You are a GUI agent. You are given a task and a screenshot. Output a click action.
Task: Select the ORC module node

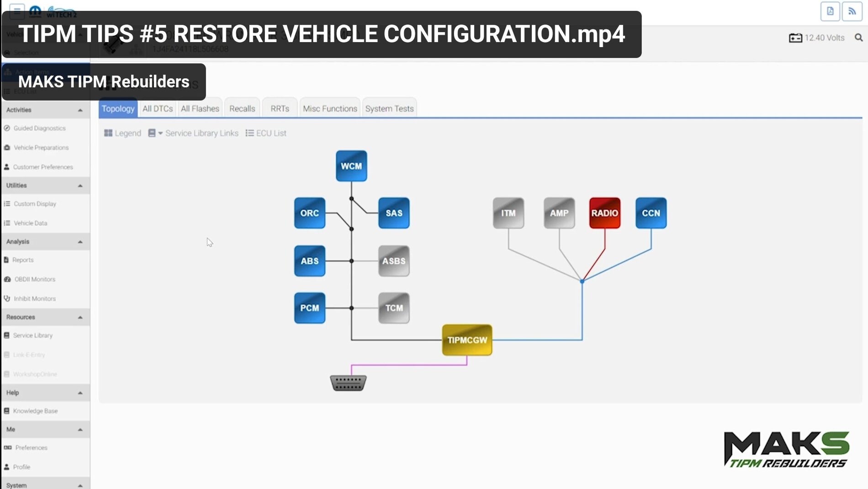310,213
